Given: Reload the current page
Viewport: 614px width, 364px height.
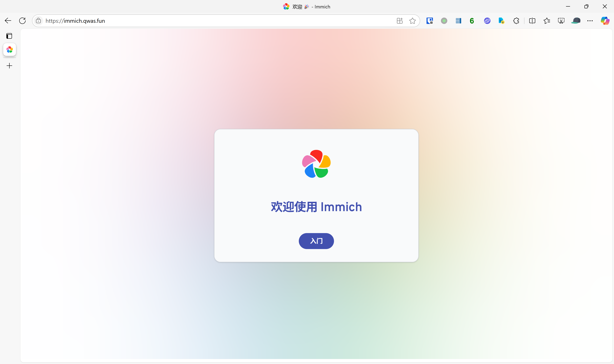Looking at the screenshot, I should 22,21.
